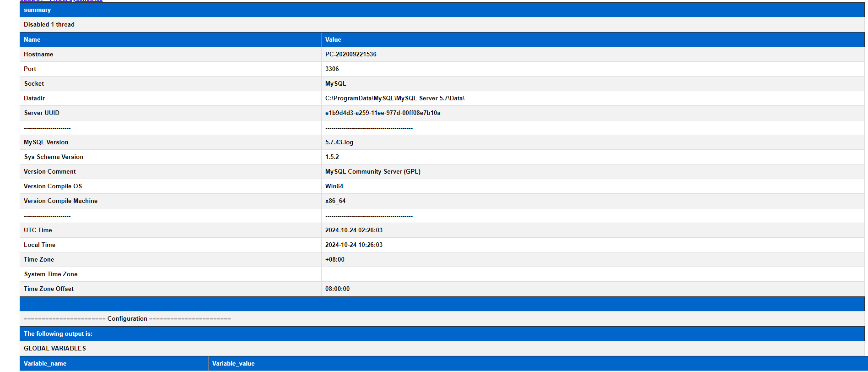Select the 'Datadir' label cell

[x=170, y=98]
